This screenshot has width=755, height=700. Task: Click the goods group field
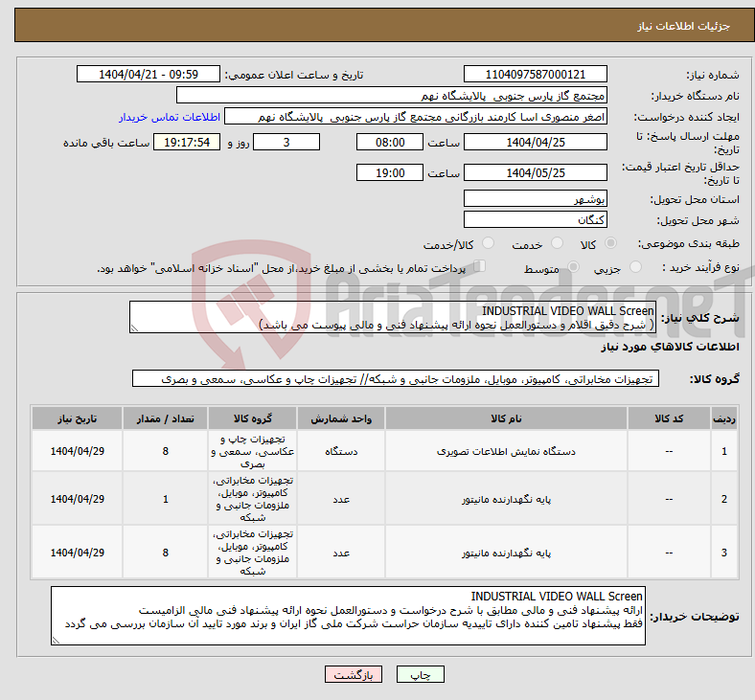tap(396, 378)
